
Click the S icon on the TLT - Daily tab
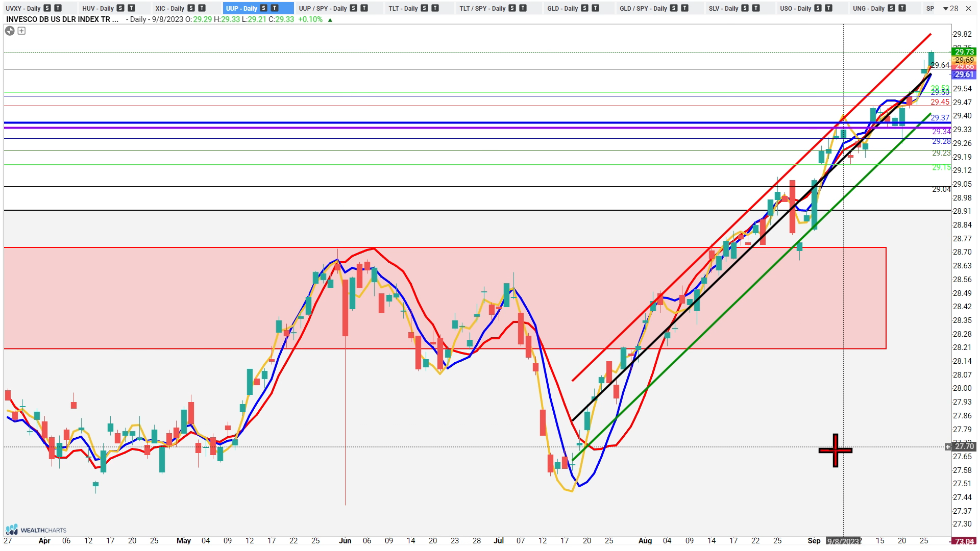[424, 8]
